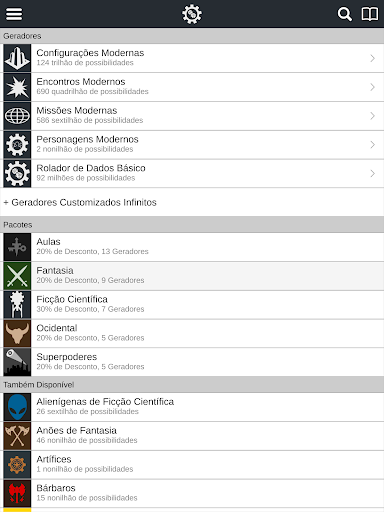The image size is (384, 512).
Task: Tap the Ficção Científica spaceship icon
Action: [x=17, y=305]
